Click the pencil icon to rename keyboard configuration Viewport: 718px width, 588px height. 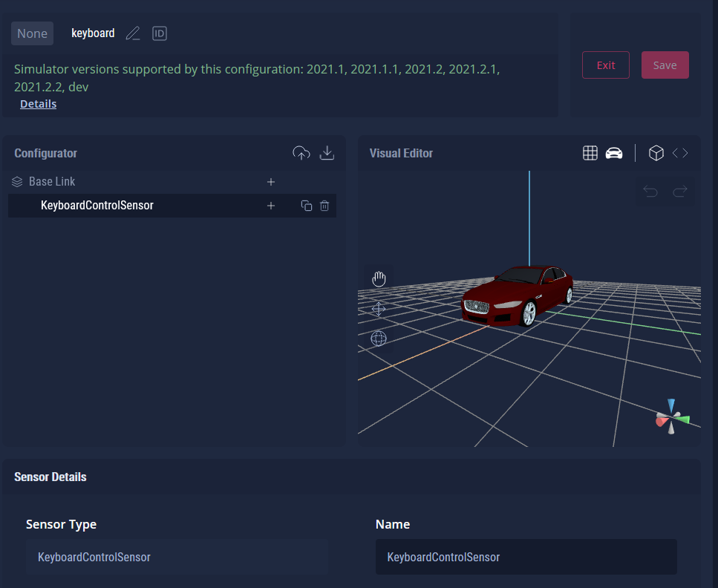point(133,33)
